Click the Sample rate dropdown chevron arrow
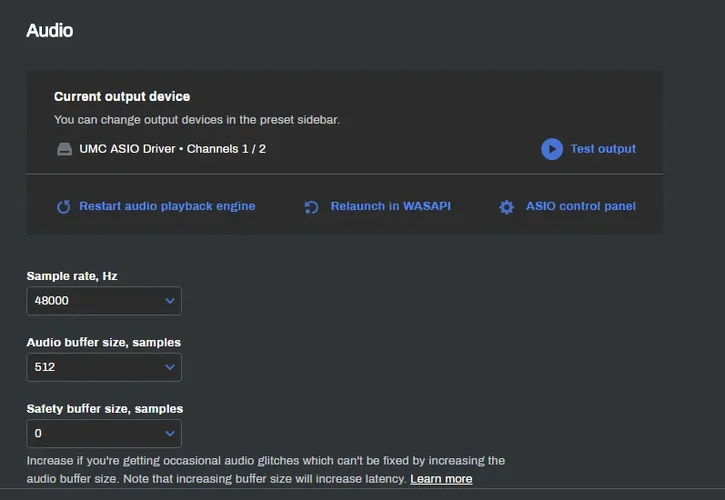 [x=169, y=301]
